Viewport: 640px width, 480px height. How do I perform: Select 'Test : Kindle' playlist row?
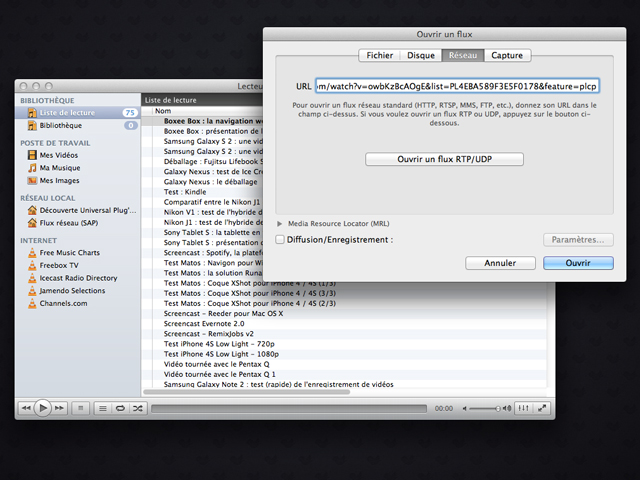(x=202, y=192)
